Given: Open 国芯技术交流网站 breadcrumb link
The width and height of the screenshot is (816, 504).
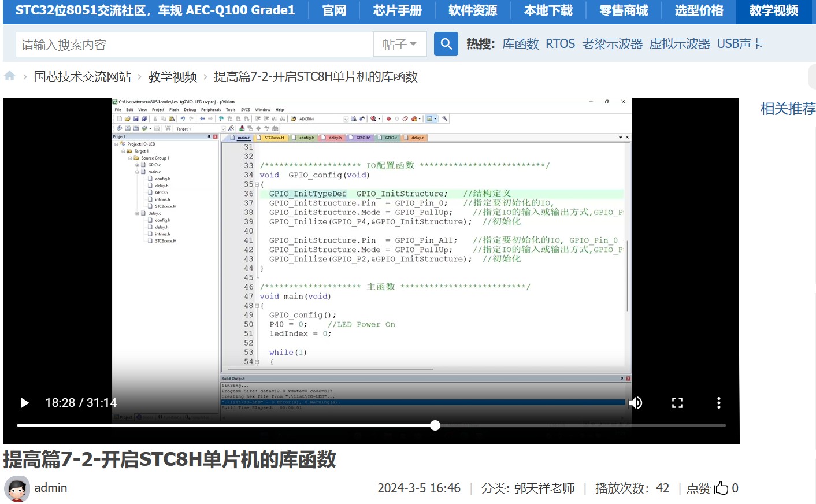Looking at the screenshot, I should (x=82, y=77).
